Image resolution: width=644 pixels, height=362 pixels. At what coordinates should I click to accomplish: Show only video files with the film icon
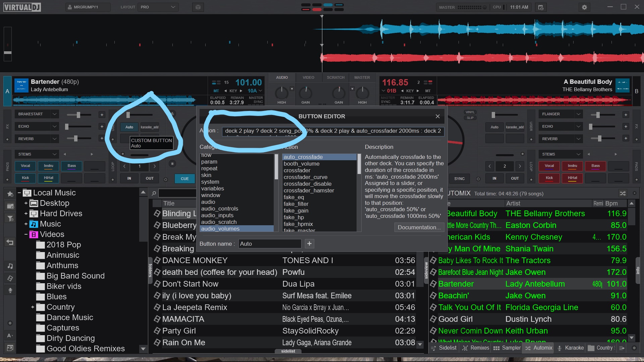[10, 278]
